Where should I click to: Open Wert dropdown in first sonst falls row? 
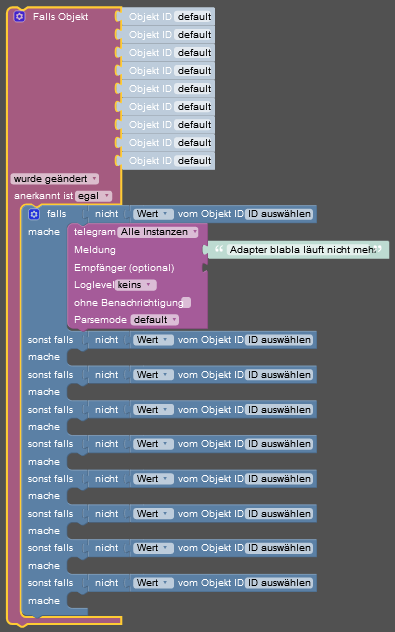153,340
